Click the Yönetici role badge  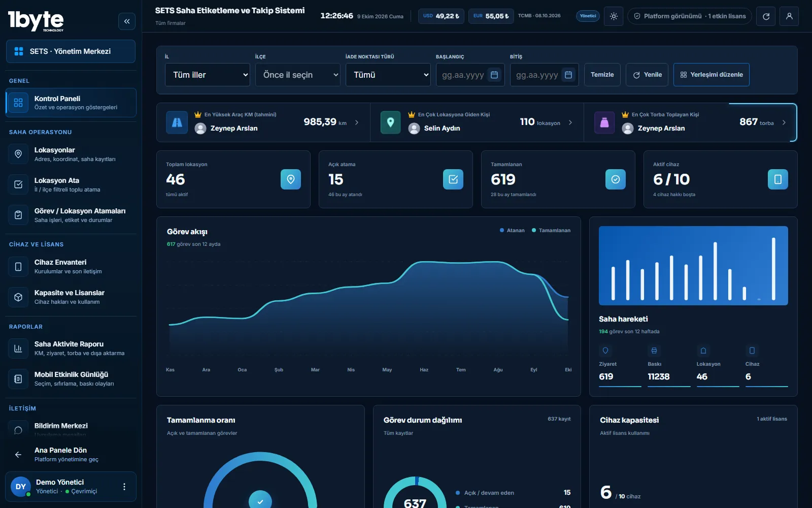click(588, 16)
